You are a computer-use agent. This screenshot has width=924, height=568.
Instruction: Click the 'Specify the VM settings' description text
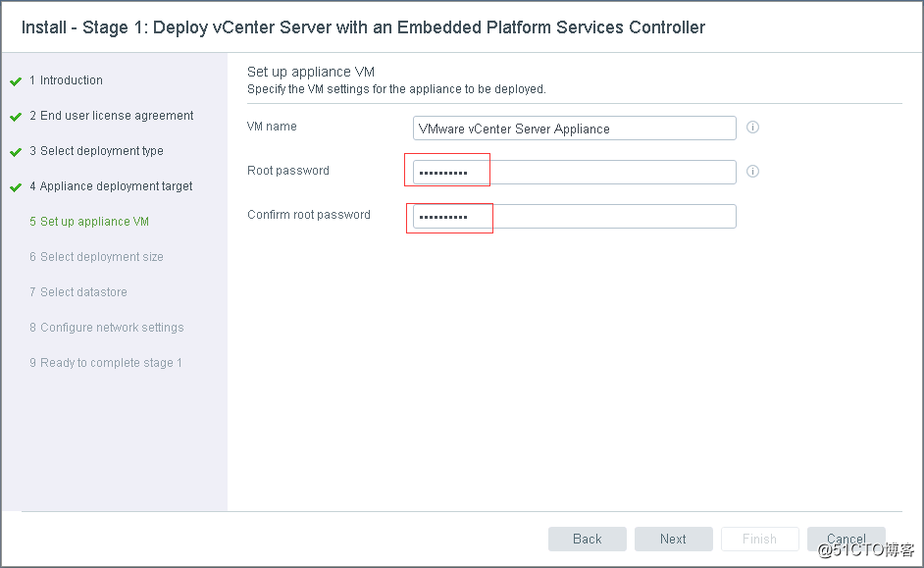click(396, 89)
